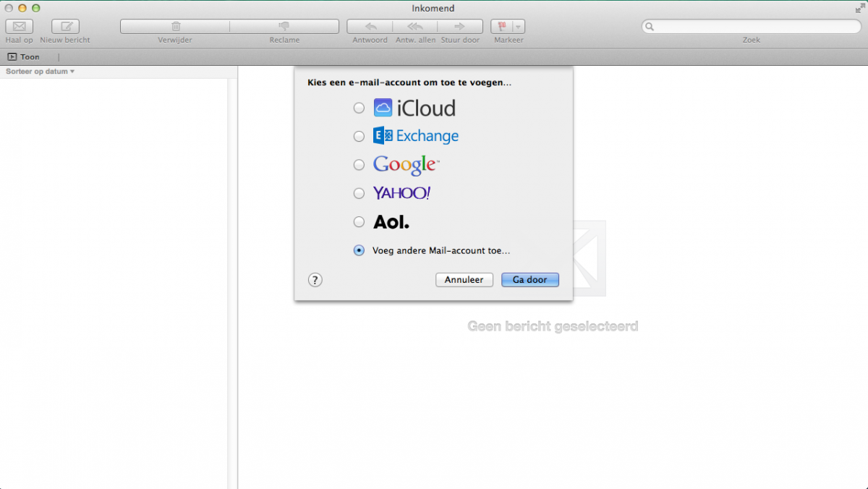The image size is (868, 489).
Task: Click the YAHOO! logo
Action: (x=401, y=193)
